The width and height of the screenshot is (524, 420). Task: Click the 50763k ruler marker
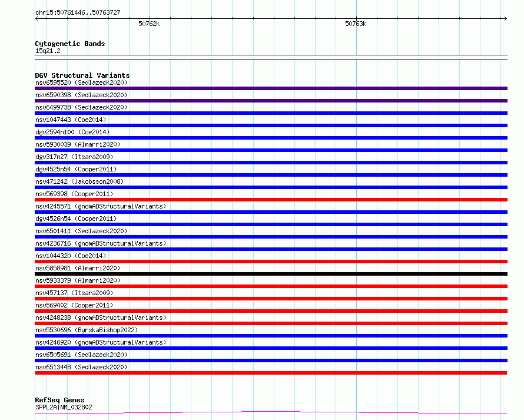coord(356,24)
